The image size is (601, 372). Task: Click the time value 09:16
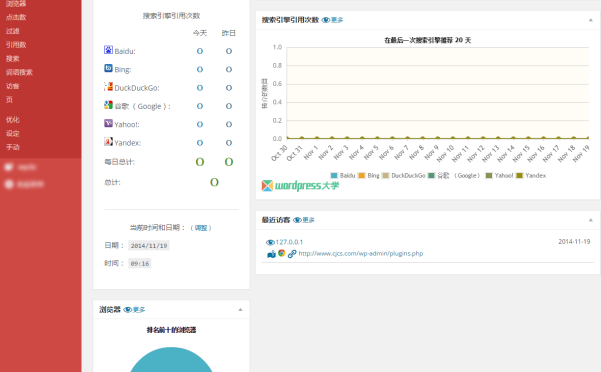140,264
